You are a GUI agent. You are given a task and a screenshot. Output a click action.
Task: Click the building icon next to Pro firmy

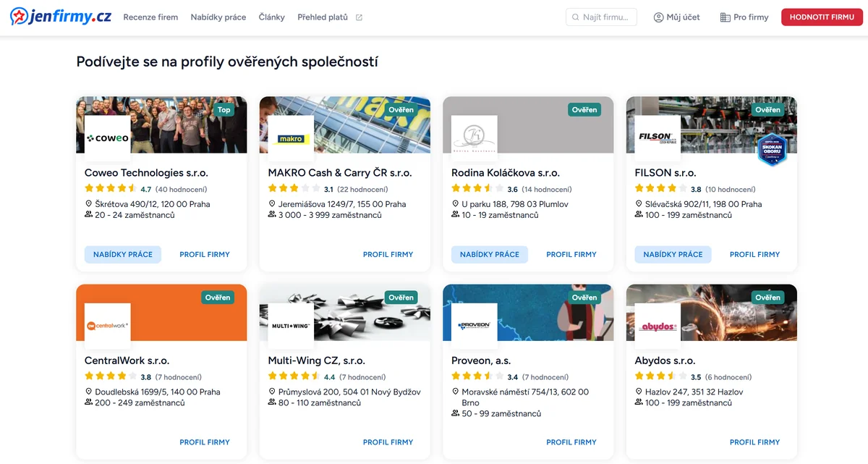point(725,17)
